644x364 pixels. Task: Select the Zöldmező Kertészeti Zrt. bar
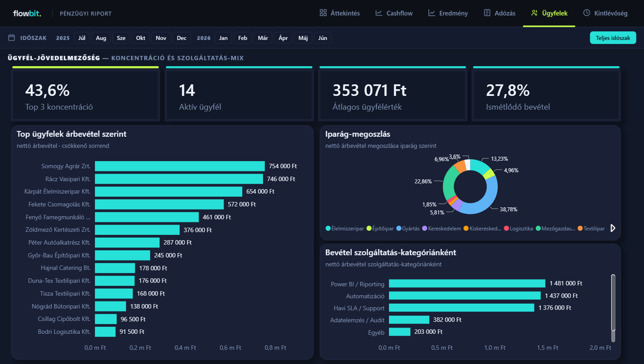point(137,230)
